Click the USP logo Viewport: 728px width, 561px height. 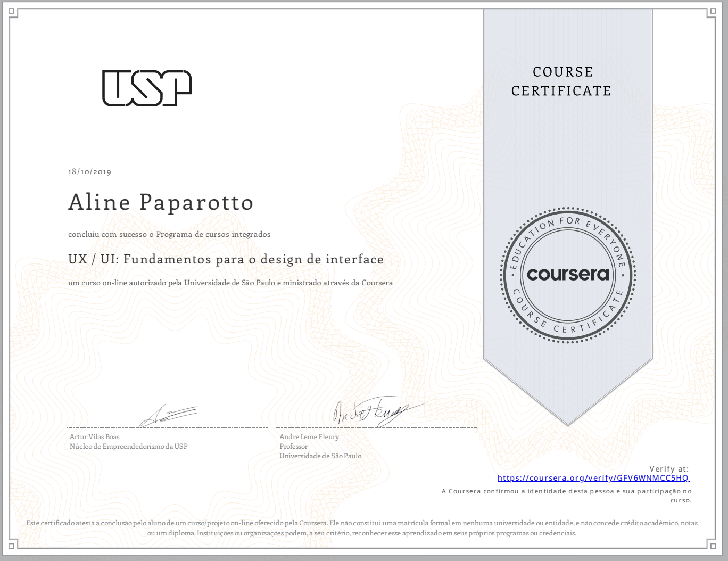coord(147,88)
